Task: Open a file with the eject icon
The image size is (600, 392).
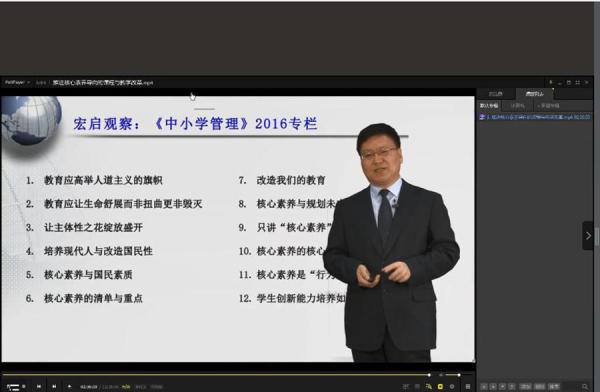Action: [x=69, y=386]
